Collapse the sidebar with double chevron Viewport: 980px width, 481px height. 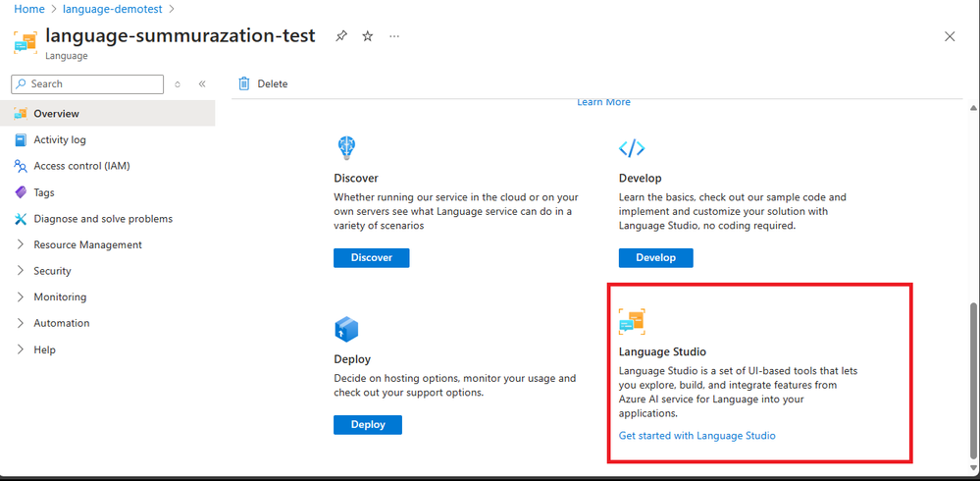point(202,83)
